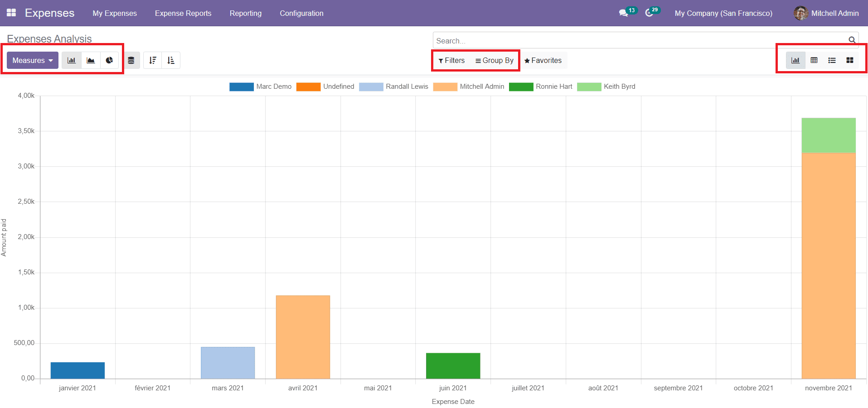Switch to line chart view
Viewport: 868px width, 408px height.
point(91,60)
